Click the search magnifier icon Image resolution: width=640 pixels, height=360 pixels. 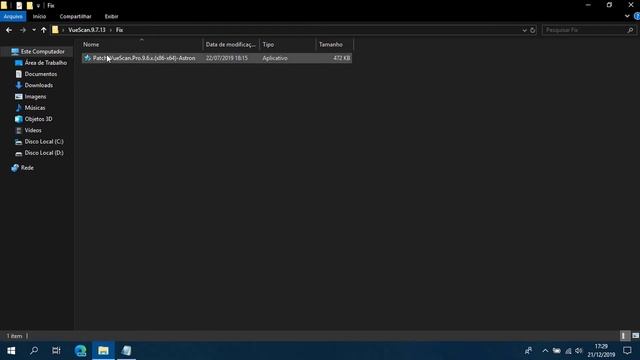(x=630, y=30)
